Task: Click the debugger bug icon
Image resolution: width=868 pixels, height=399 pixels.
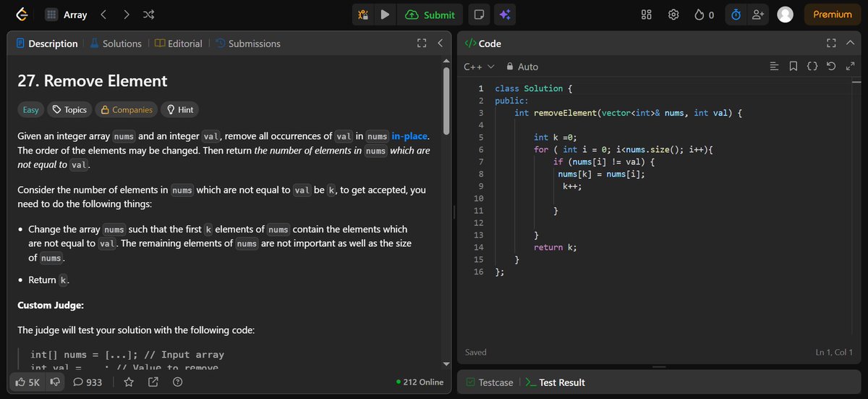Action: pyautogui.click(x=364, y=14)
